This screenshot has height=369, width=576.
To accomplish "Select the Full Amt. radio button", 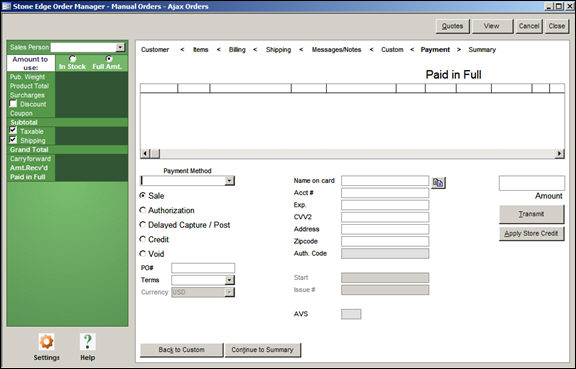I will pos(109,58).
